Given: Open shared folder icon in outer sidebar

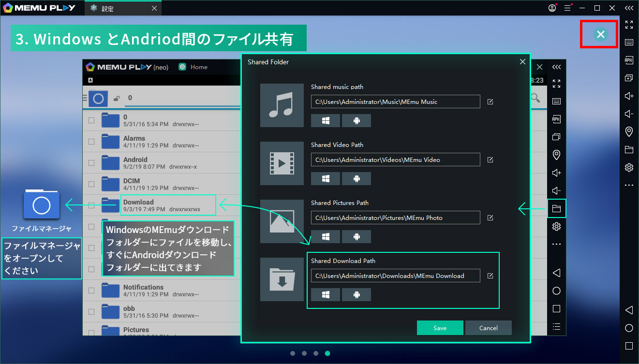Looking at the screenshot, I should [629, 149].
